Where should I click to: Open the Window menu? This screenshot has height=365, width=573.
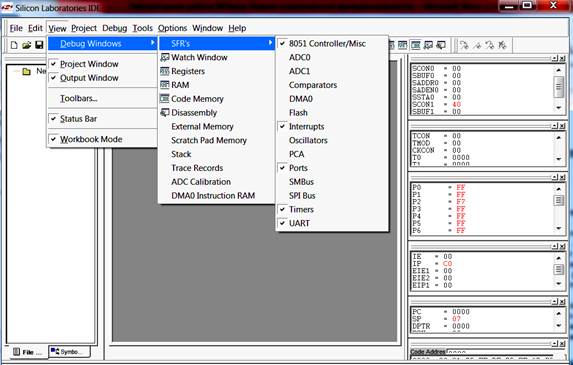pos(208,28)
